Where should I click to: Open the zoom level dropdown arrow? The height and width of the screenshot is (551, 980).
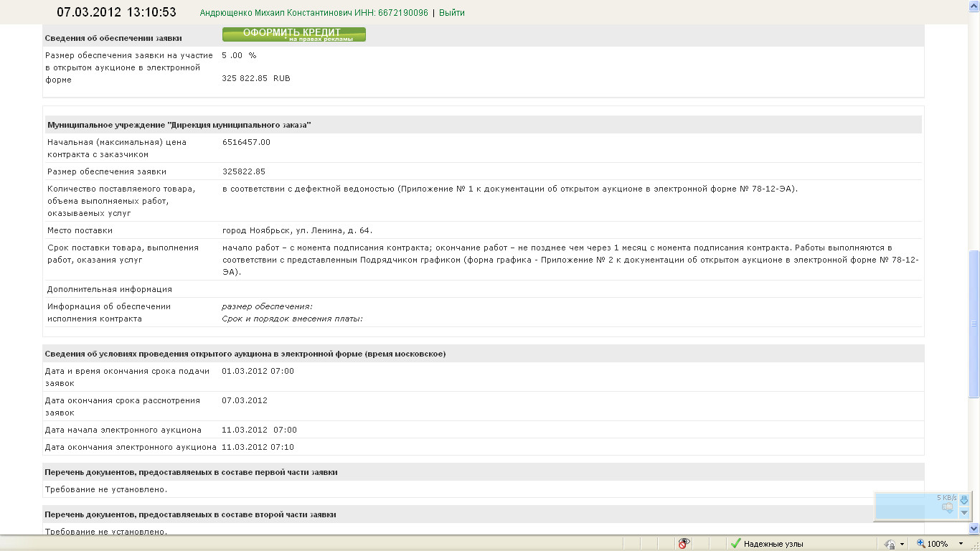(x=961, y=544)
